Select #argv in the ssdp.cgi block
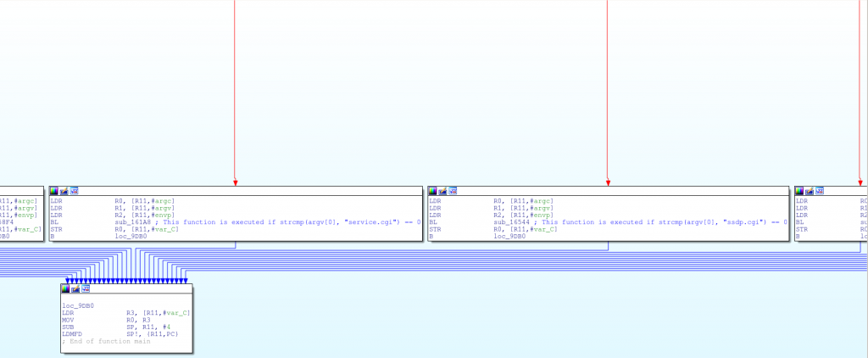Viewport: 868px width, 358px height. (542, 209)
